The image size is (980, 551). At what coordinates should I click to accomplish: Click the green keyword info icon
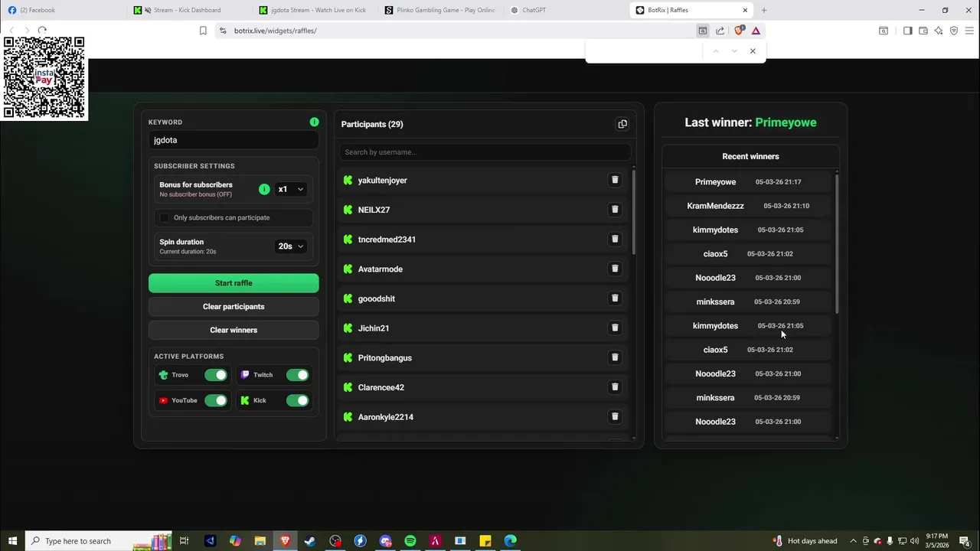click(314, 122)
